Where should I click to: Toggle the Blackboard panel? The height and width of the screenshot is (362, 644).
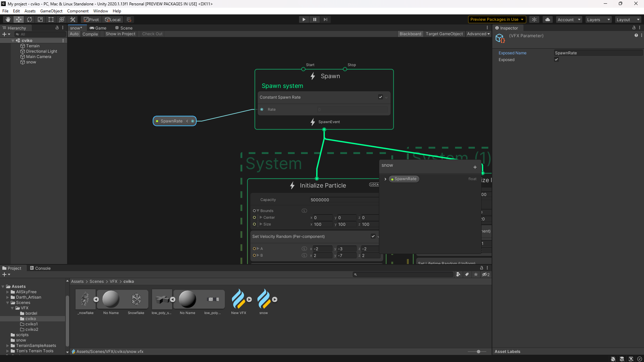tap(410, 34)
